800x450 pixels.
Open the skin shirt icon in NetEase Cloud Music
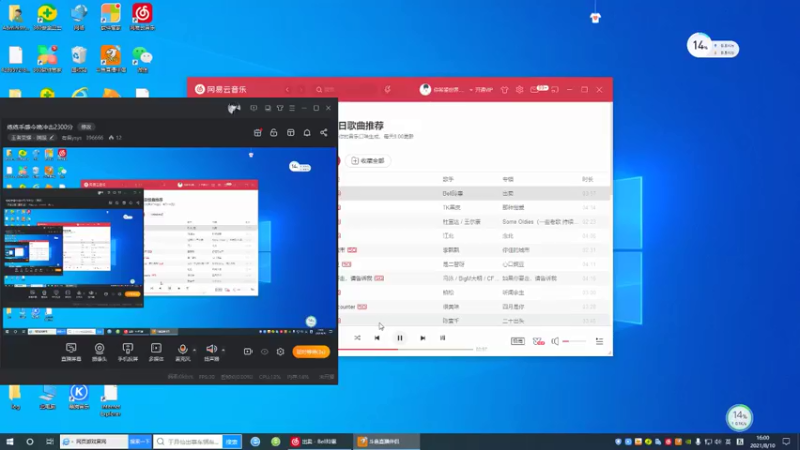click(505, 90)
